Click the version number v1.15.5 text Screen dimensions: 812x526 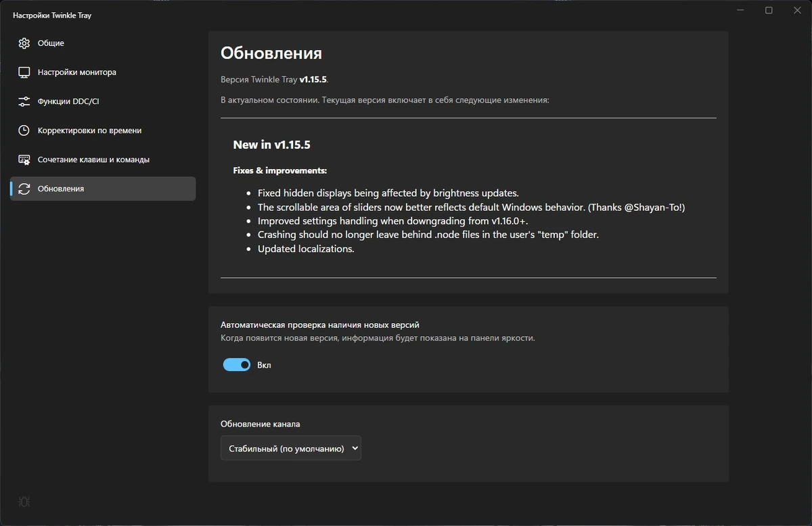coord(313,79)
